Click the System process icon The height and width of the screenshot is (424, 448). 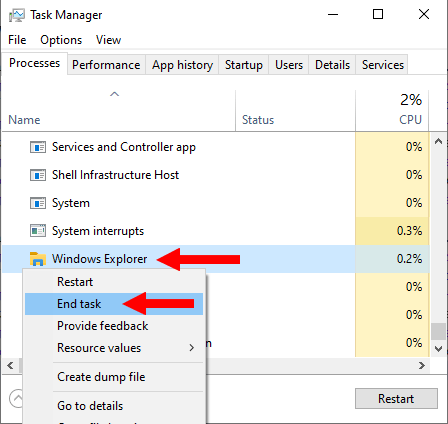pos(38,203)
